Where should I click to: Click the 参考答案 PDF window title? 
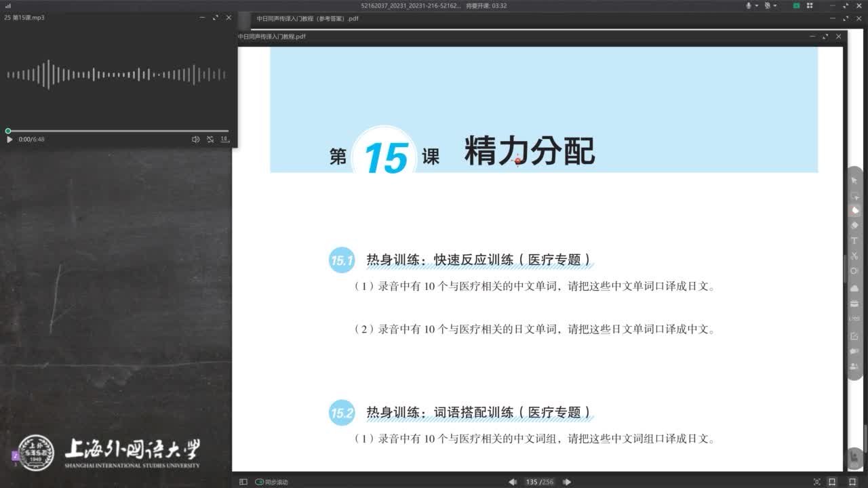307,18
